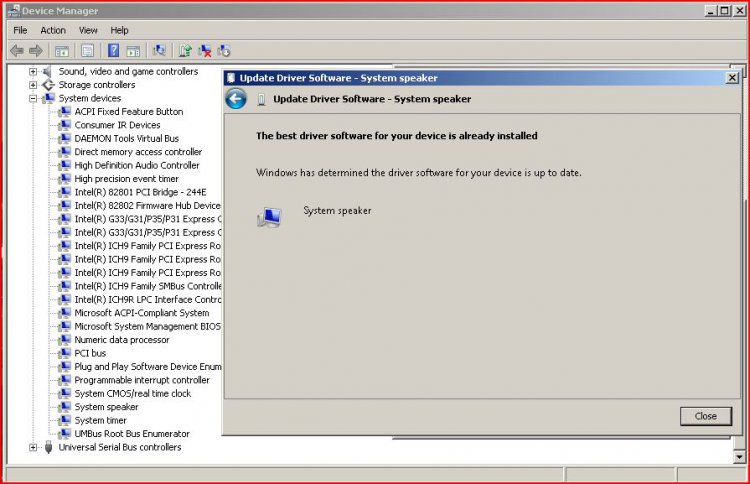750x484 pixels.
Task: Click the blue Help question mark icon
Action: pos(113,50)
